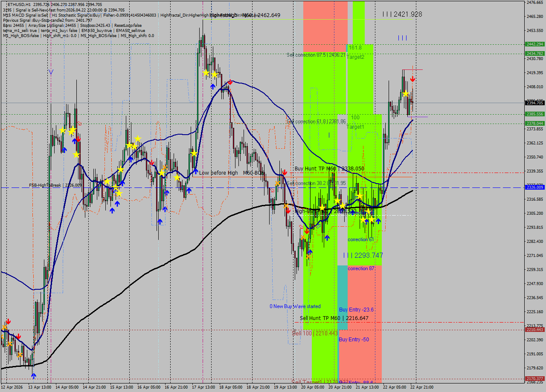Click the blue up arrow below the 13 Apr low
The image size is (546, 392).
coord(33,376)
